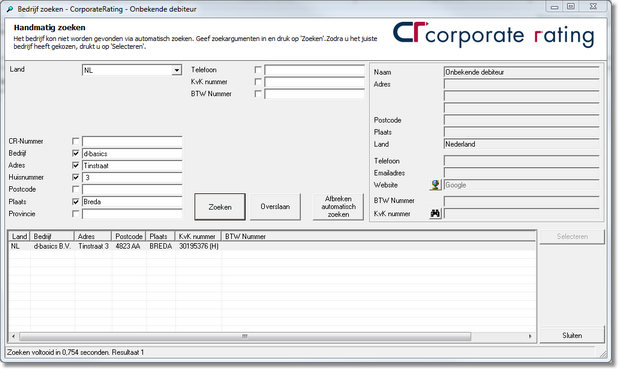Sort results by Plaats column header
Screen dimensions: 619x370
tap(161, 237)
